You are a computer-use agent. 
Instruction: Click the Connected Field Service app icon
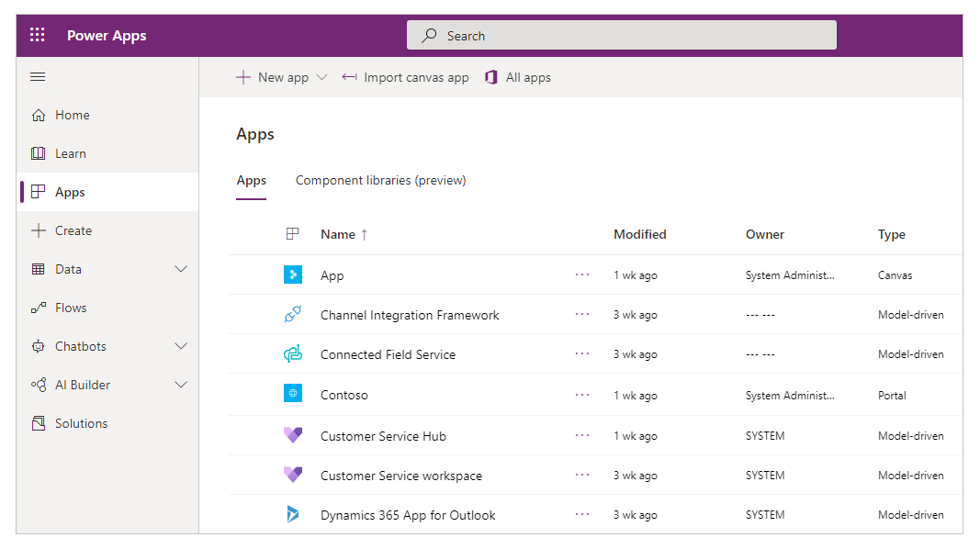point(292,354)
